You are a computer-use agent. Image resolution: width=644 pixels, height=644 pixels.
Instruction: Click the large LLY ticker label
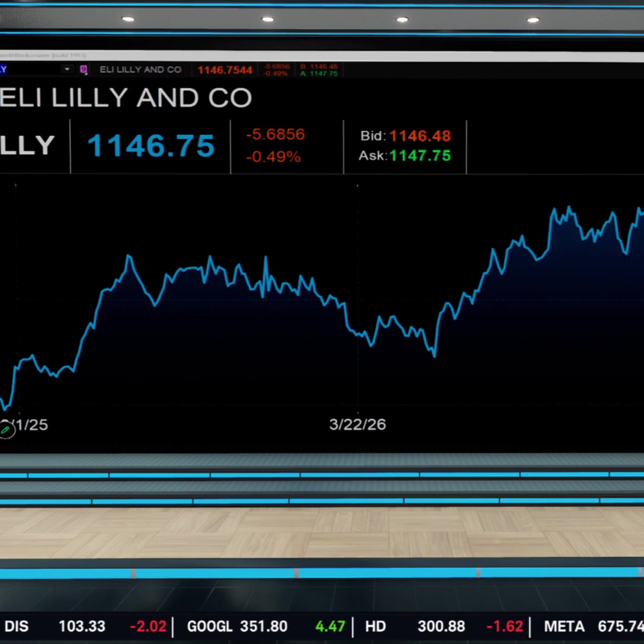(27, 145)
